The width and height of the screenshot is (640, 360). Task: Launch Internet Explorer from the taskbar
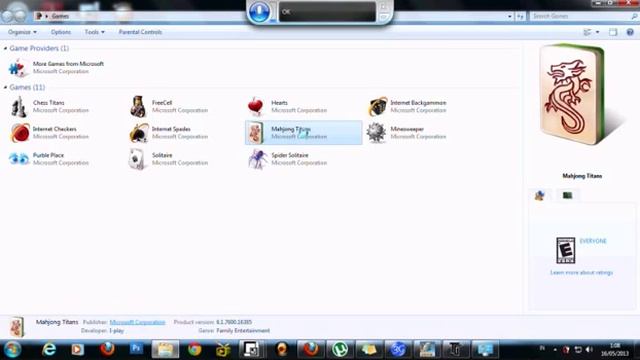[49, 349]
